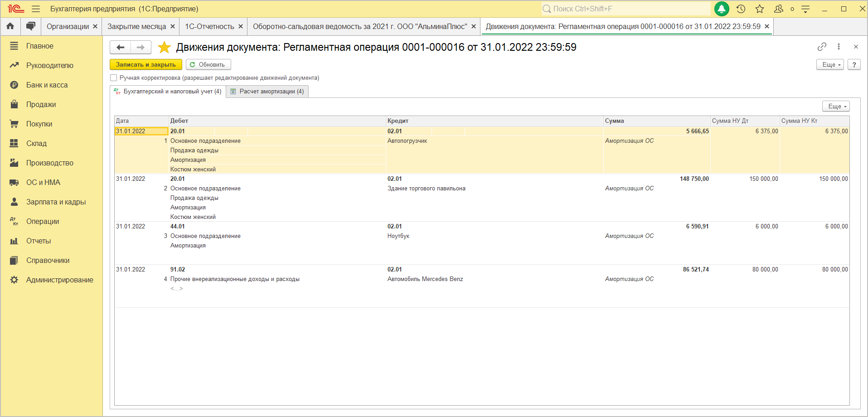Select Автопогрузчик credit cell
Screen dimensions: 868x417
[x=495, y=141]
